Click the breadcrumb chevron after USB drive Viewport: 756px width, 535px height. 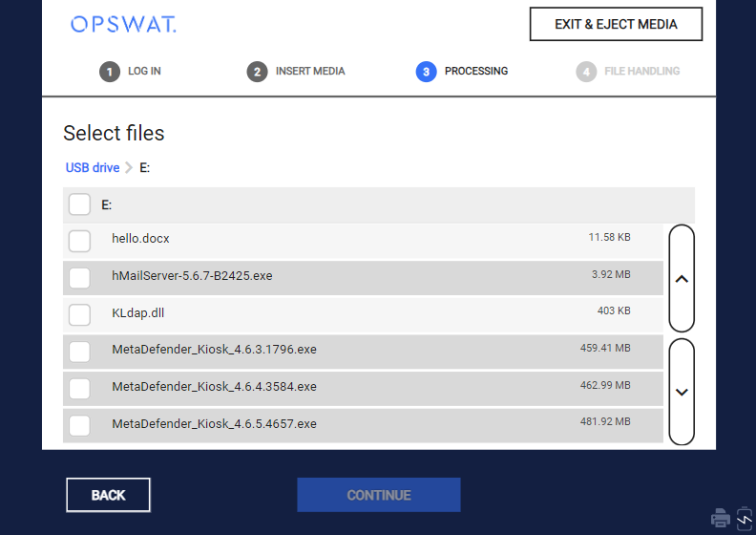point(129,167)
